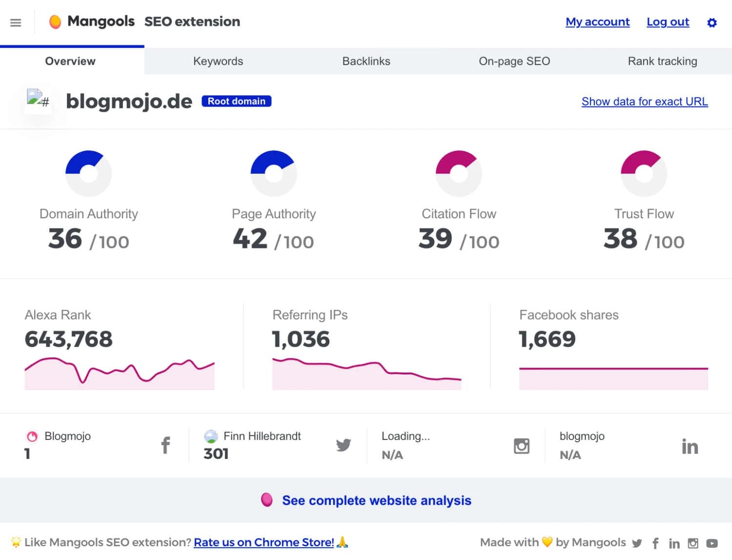Click the footer Facebook icon
Image resolution: width=732 pixels, height=560 pixels.
(x=655, y=542)
